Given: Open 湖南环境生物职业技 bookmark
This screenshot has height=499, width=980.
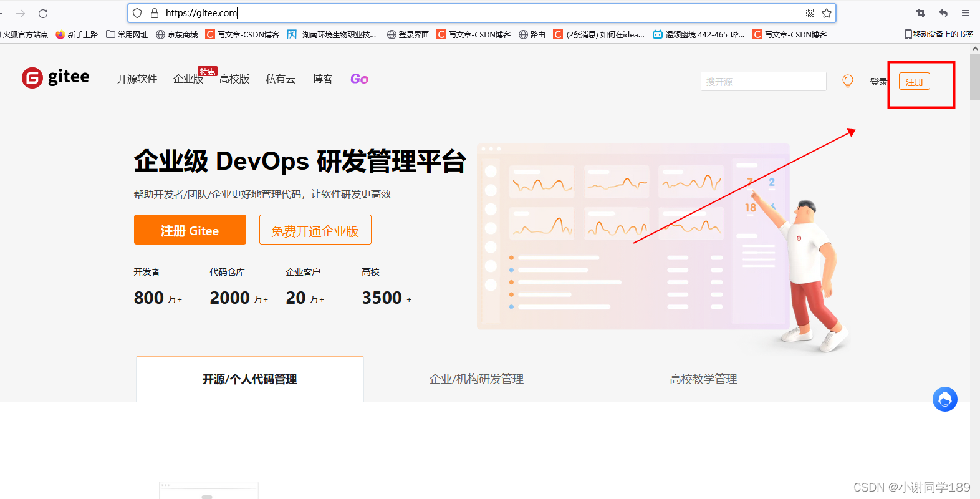Looking at the screenshot, I should point(332,34).
